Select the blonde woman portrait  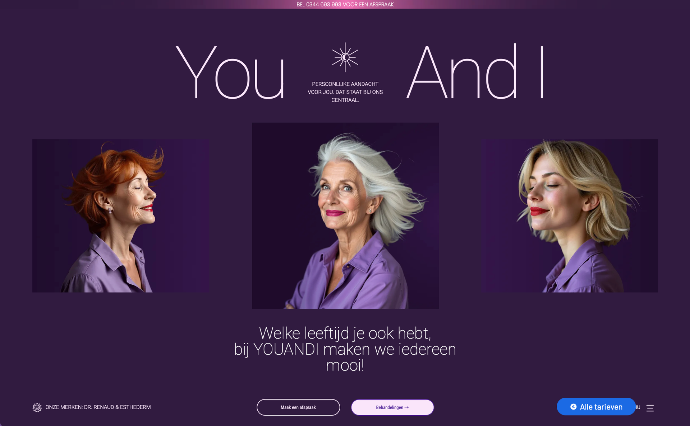569,216
